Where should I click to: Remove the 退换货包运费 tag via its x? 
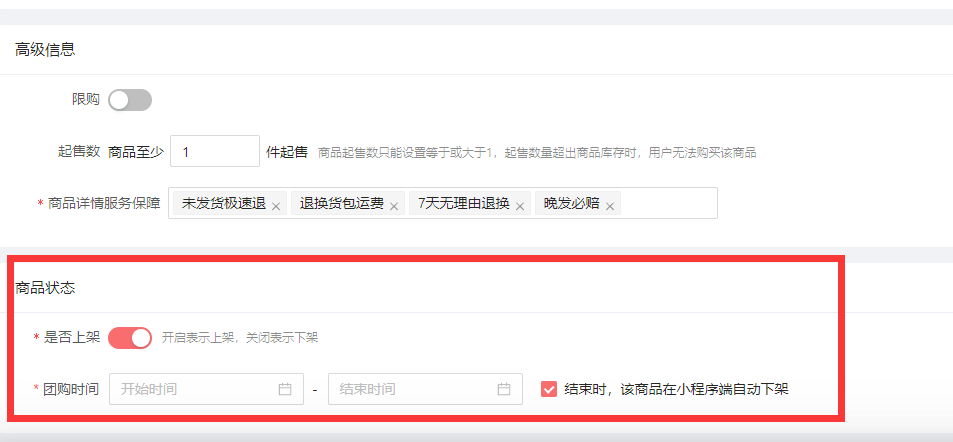(x=393, y=207)
